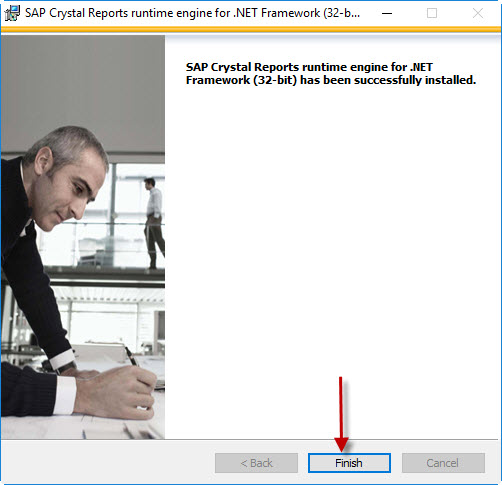Click the wristwatch on the man's arm
Viewport: 502px width, 485px height.
tap(67, 368)
